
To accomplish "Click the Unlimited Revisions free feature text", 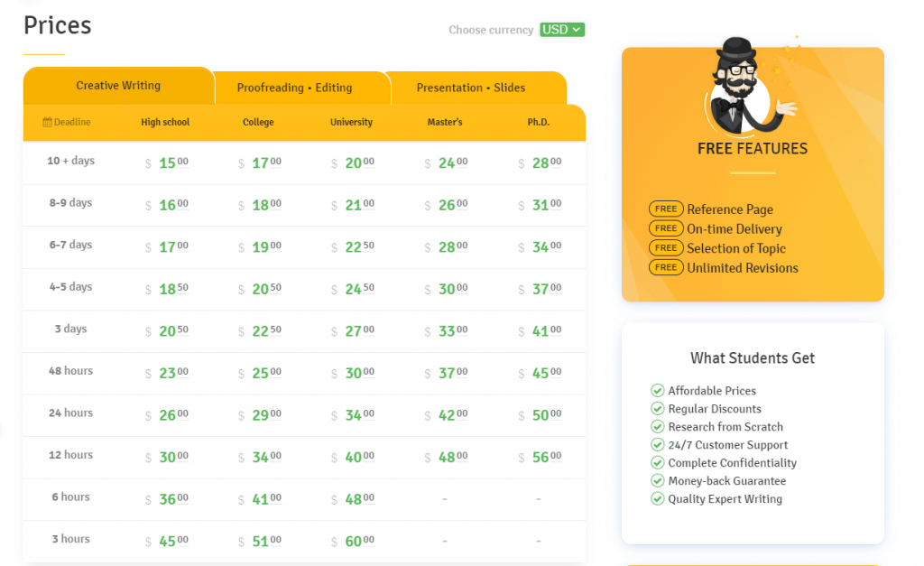I will (x=743, y=268).
